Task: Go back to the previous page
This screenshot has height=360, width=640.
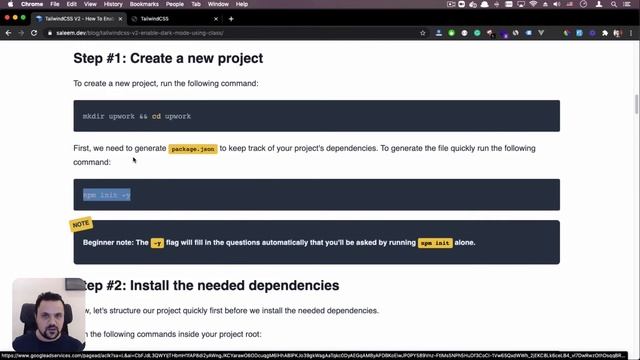Action: pos(8,33)
